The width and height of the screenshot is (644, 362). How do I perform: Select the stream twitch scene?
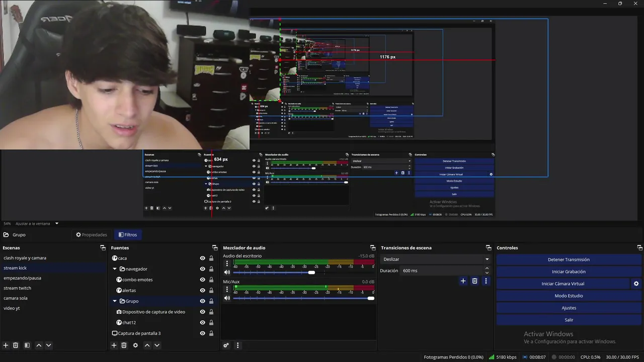click(x=54, y=288)
